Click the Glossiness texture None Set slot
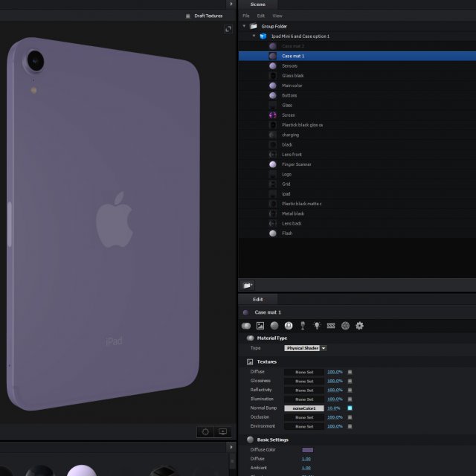Image resolution: width=476 pixels, height=476 pixels. pyautogui.click(x=304, y=382)
